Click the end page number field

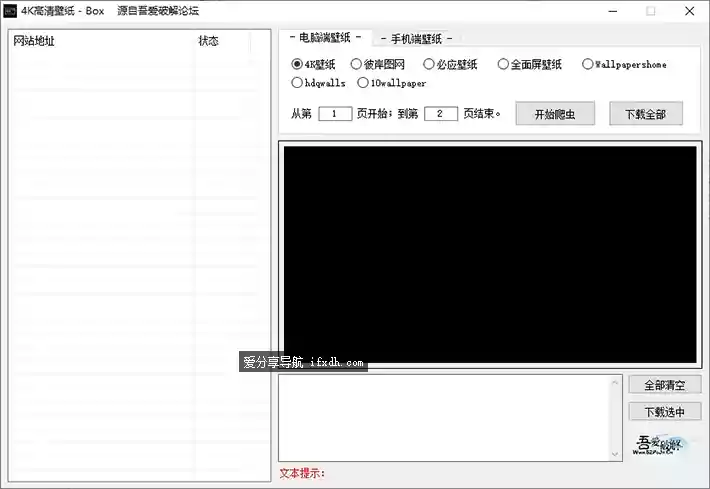click(x=441, y=114)
